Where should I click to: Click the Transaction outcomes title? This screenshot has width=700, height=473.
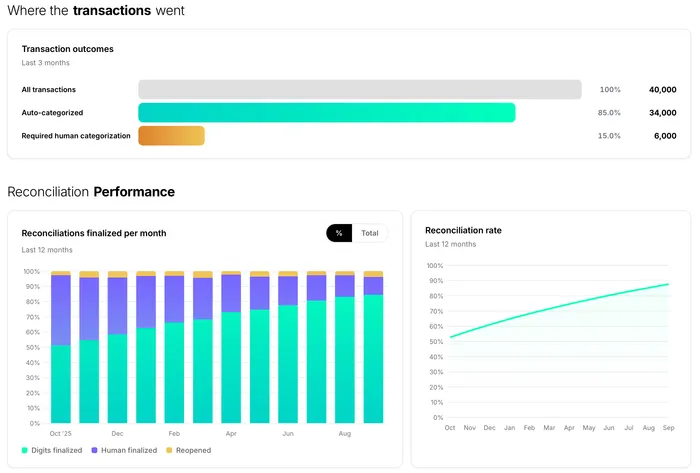click(67, 49)
